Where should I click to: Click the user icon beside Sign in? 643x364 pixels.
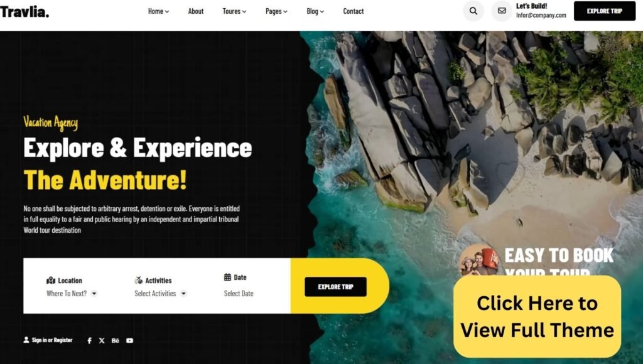[x=26, y=340]
